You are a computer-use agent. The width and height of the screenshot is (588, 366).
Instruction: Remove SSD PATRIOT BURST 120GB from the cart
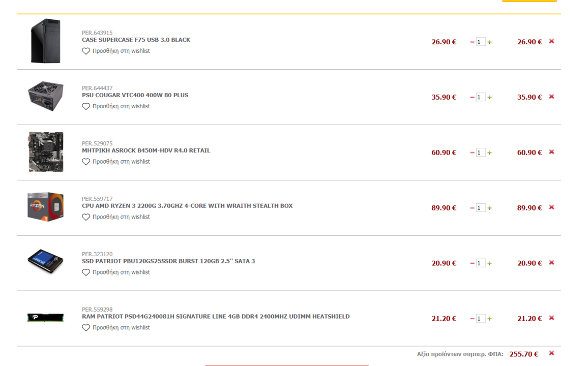pos(551,263)
